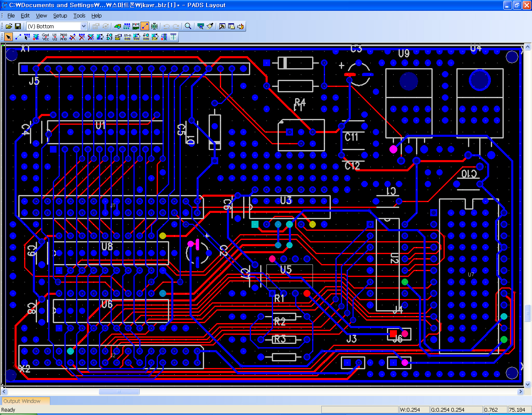The image size is (532, 415).
Task: Click the Open file folder icon
Action: tap(9, 26)
